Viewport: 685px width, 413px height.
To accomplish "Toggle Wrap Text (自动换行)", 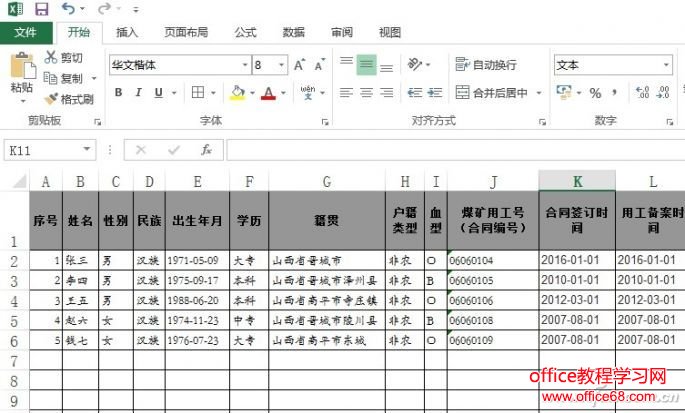I will tap(486, 65).
